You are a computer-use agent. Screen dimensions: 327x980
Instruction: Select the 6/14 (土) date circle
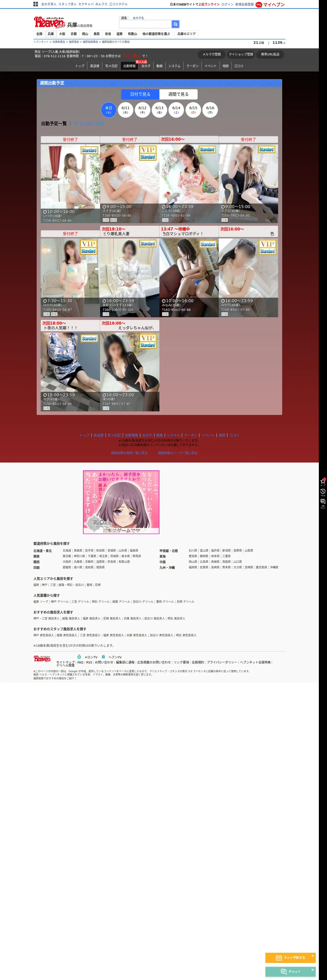click(x=176, y=110)
